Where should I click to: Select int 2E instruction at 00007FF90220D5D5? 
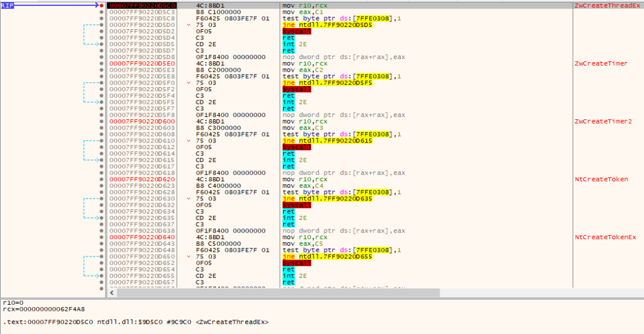tap(295, 44)
